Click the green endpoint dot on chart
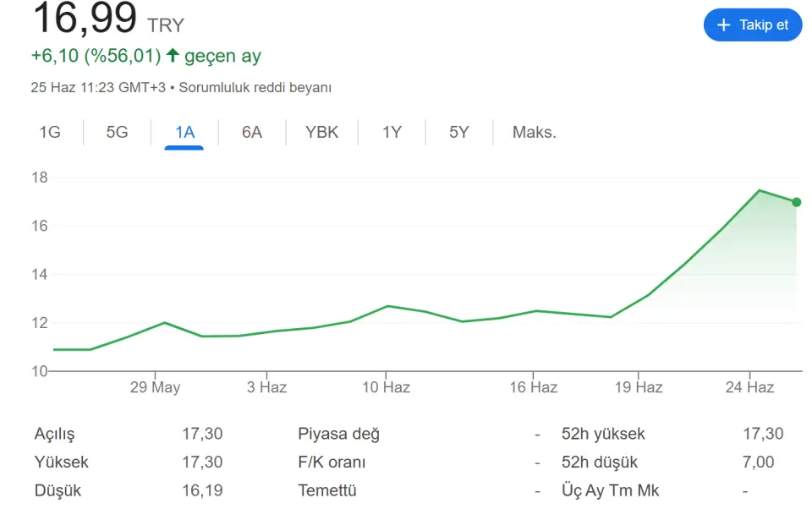The width and height of the screenshot is (812, 509). coord(797,202)
